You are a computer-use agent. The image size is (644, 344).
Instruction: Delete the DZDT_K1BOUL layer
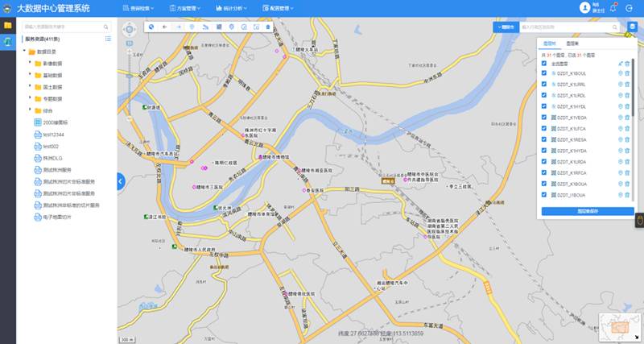point(628,73)
